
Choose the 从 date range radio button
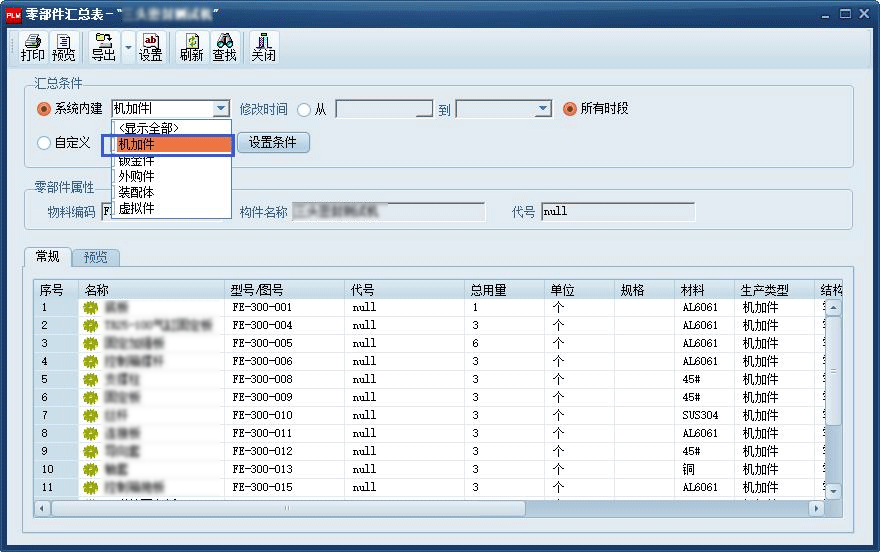304,109
